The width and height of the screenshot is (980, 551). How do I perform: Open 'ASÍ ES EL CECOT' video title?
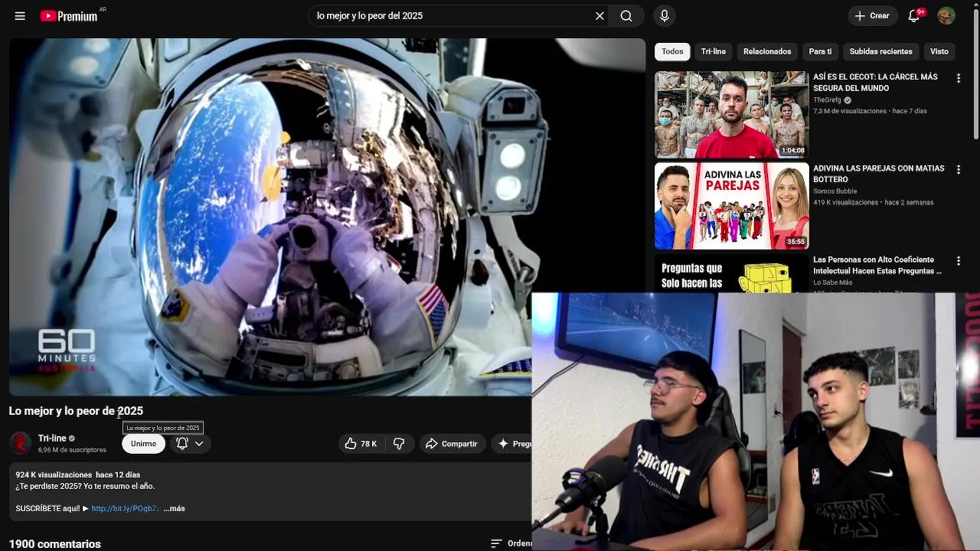click(x=875, y=83)
